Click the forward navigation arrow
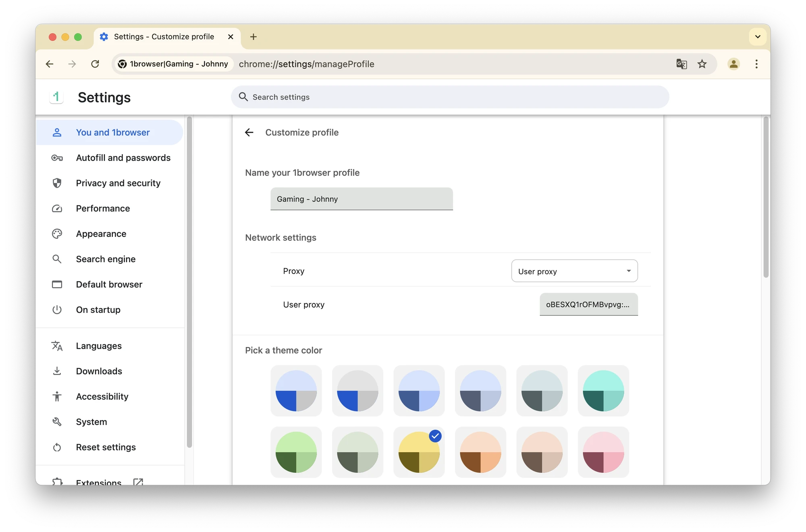Viewport: 806px width, 532px height. [72, 64]
